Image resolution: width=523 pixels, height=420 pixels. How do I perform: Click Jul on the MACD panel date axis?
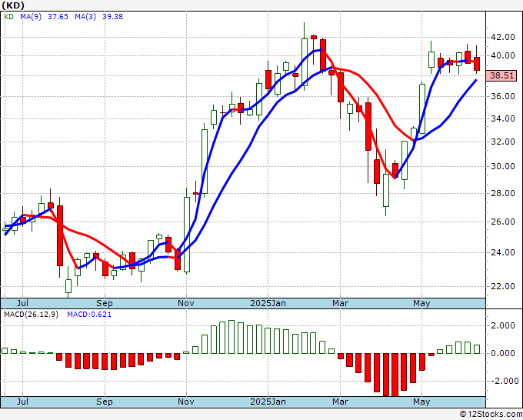(x=22, y=402)
